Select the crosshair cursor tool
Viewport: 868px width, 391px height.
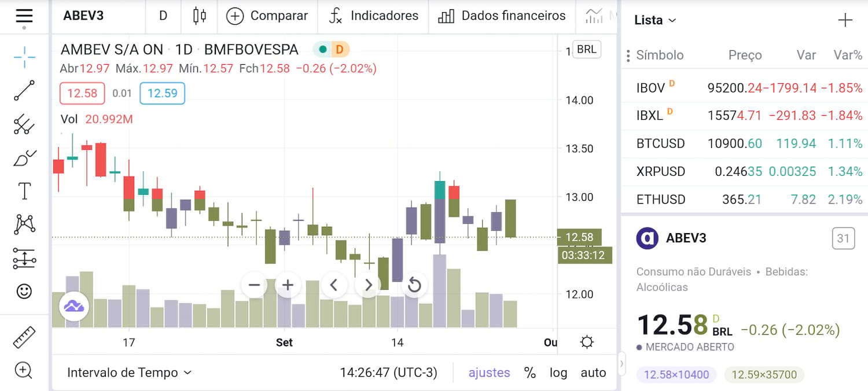tap(24, 58)
